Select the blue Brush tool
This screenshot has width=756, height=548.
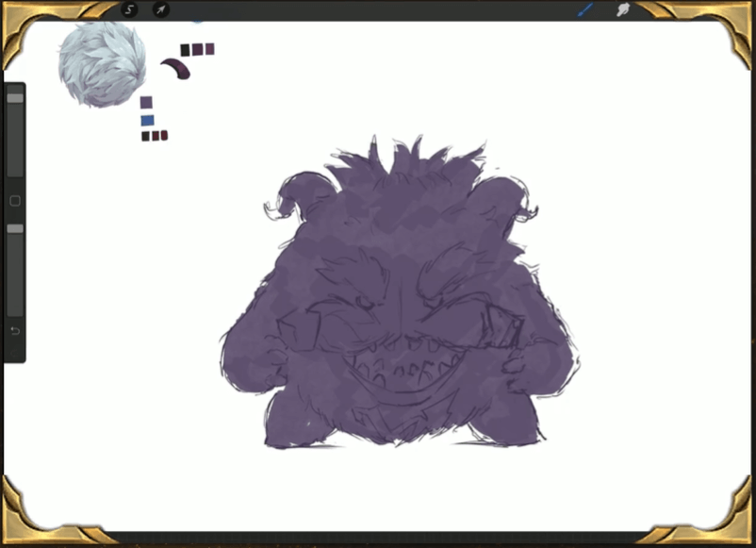coord(585,9)
